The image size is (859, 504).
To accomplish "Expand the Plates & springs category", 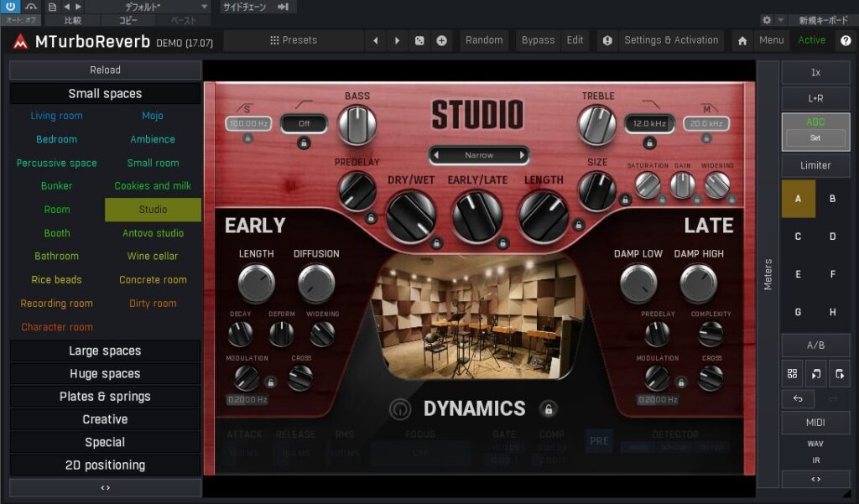I will pyautogui.click(x=105, y=397).
